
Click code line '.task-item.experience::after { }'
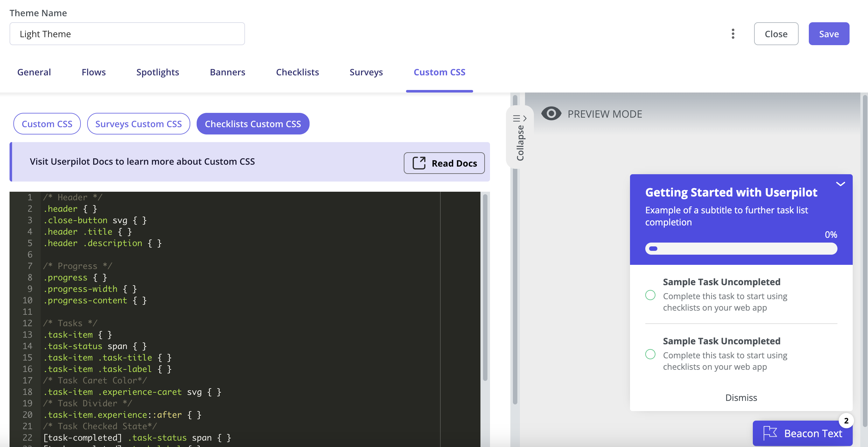point(122,415)
